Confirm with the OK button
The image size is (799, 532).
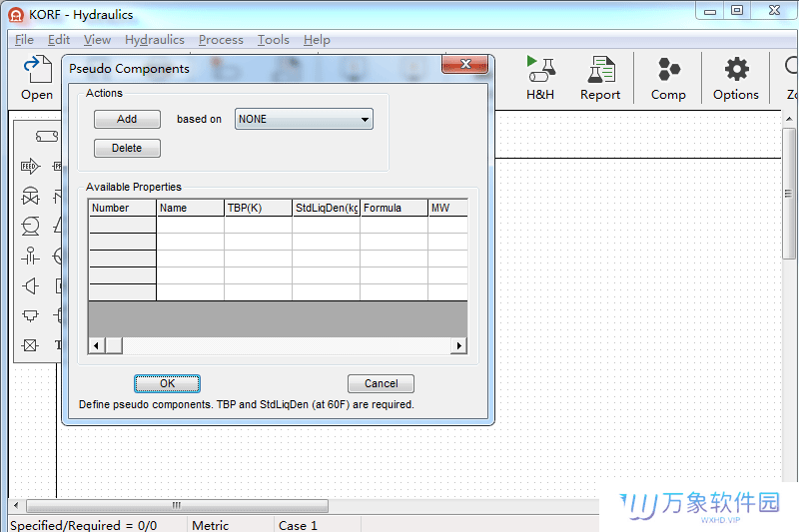coord(167,383)
